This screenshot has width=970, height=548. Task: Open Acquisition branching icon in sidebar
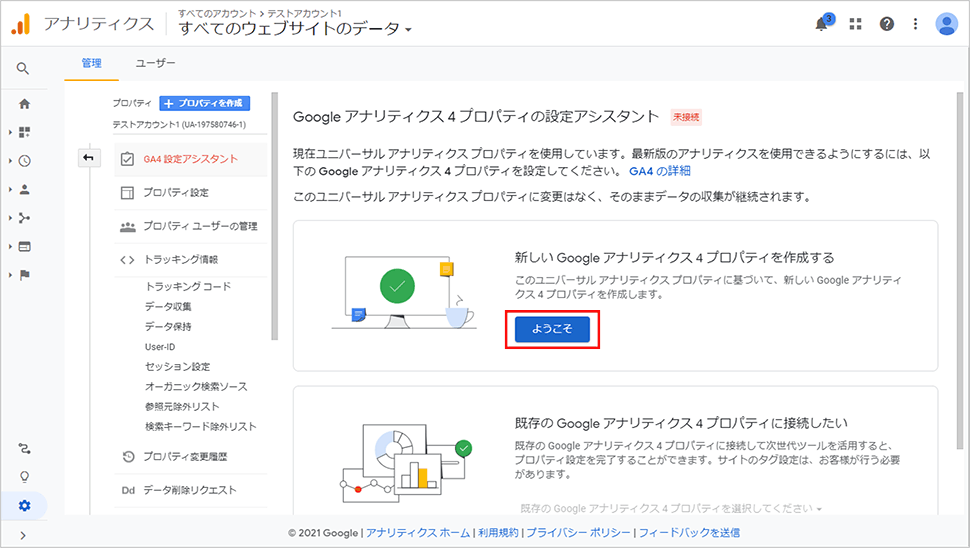[25, 218]
